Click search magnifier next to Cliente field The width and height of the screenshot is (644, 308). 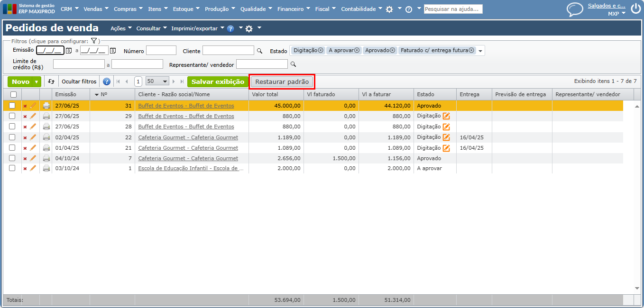tap(259, 51)
